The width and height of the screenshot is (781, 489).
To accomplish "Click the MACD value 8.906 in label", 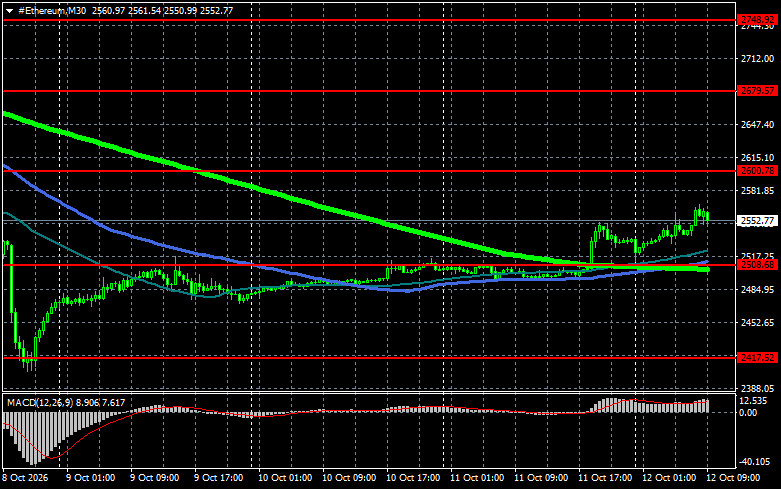I will 87,402.
